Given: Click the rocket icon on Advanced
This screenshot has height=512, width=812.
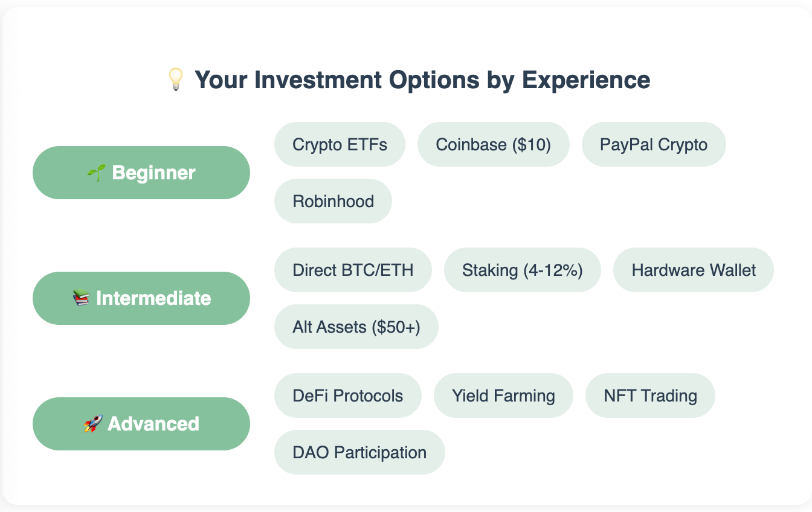Looking at the screenshot, I should 92,424.
